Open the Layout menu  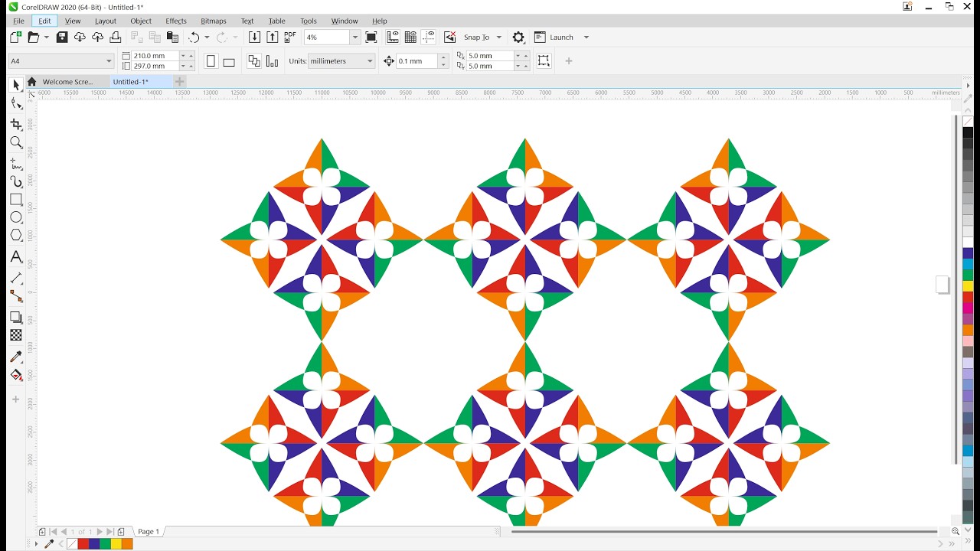[106, 21]
